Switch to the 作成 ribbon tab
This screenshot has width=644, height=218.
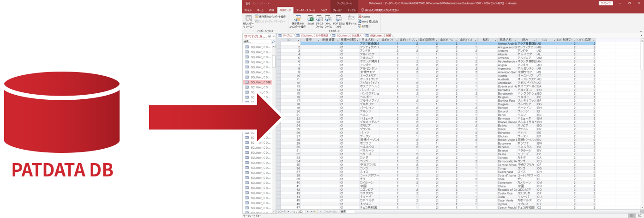271,10
